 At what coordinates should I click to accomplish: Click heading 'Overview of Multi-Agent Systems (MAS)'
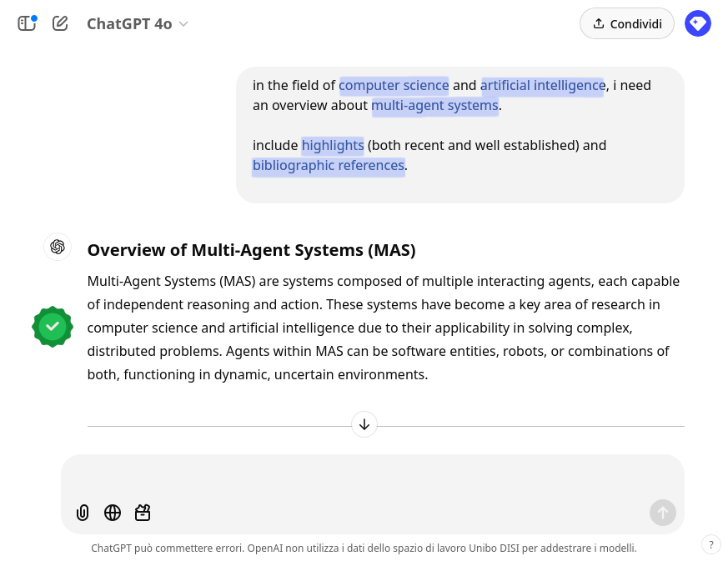[251, 250]
